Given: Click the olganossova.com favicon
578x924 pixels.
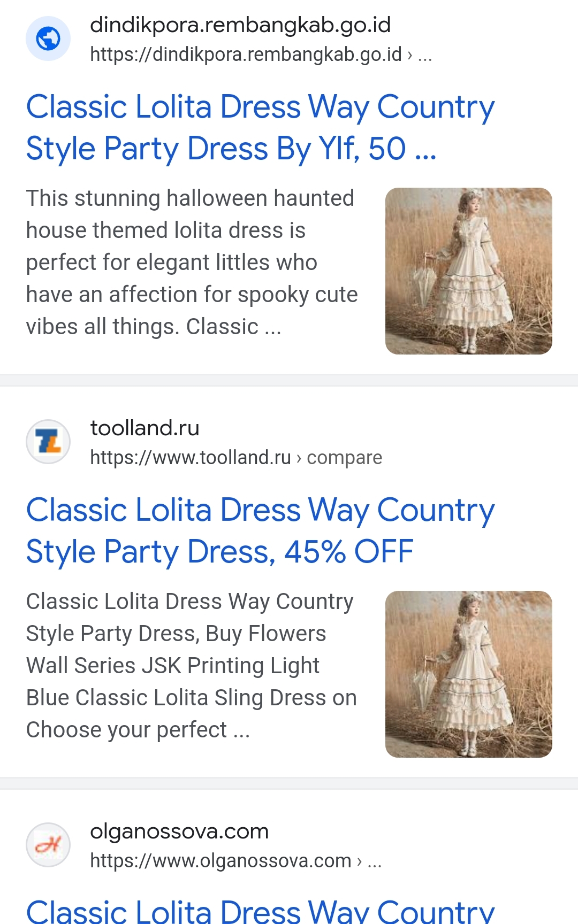Looking at the screenshot, I should (x=48, y=845).
